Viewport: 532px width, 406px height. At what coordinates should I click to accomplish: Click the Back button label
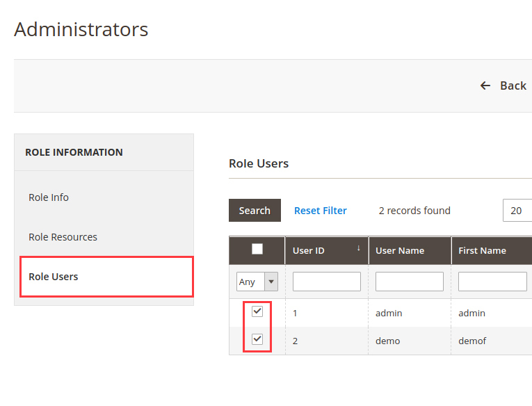[513, 86]
